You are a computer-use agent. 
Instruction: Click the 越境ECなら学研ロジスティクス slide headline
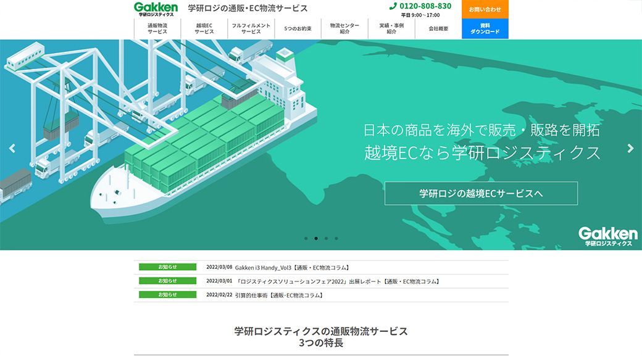pyautogui.click(x=482, y=153)
